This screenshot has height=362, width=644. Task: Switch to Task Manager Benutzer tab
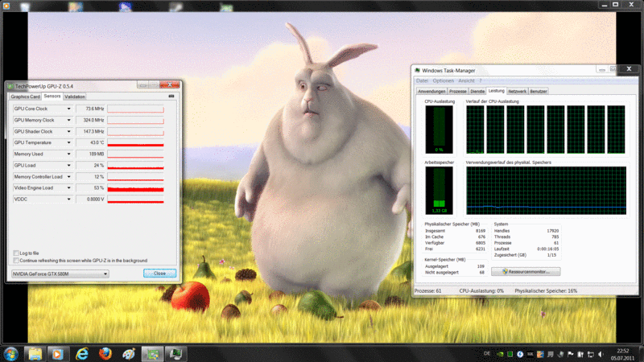539,92
